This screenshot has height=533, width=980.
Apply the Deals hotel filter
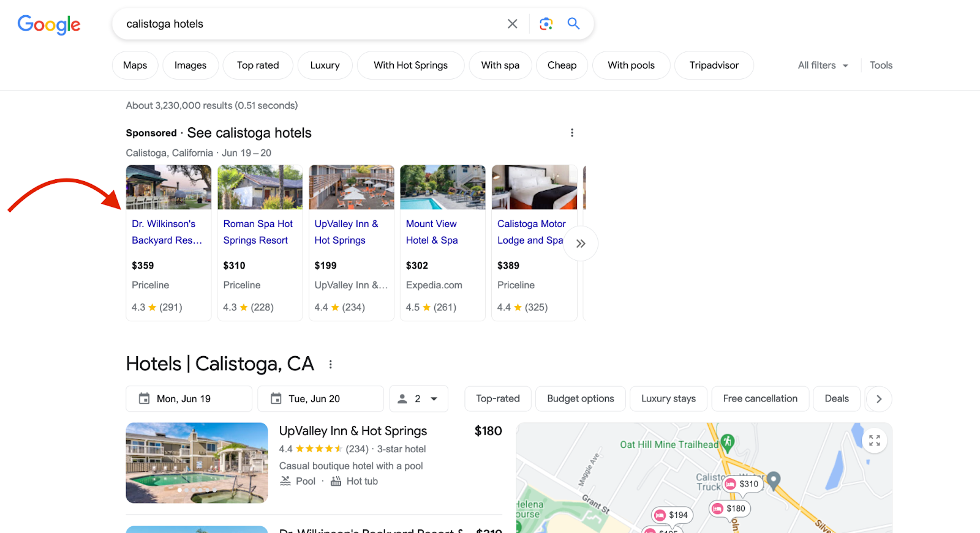(837, 399)
